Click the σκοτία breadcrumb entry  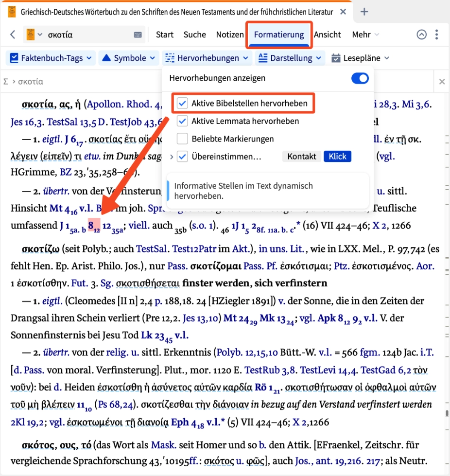(30, 82)
